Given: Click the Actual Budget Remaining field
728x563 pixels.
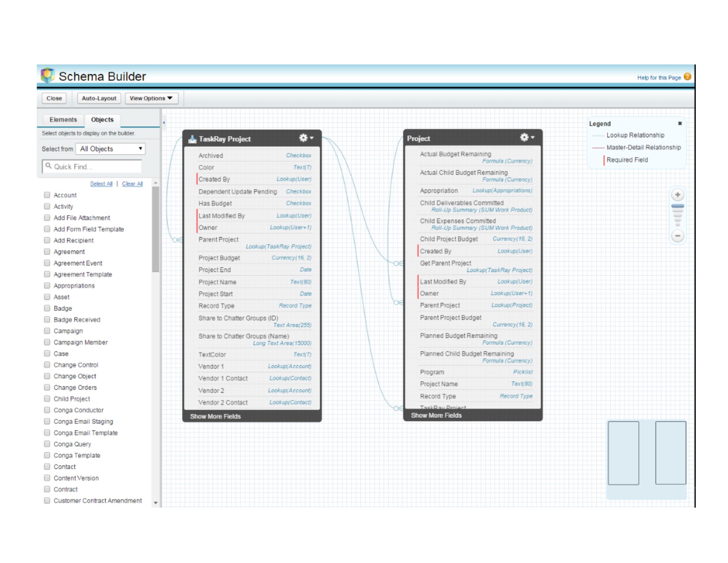Looking at the screenshot, I should point(476,157).
